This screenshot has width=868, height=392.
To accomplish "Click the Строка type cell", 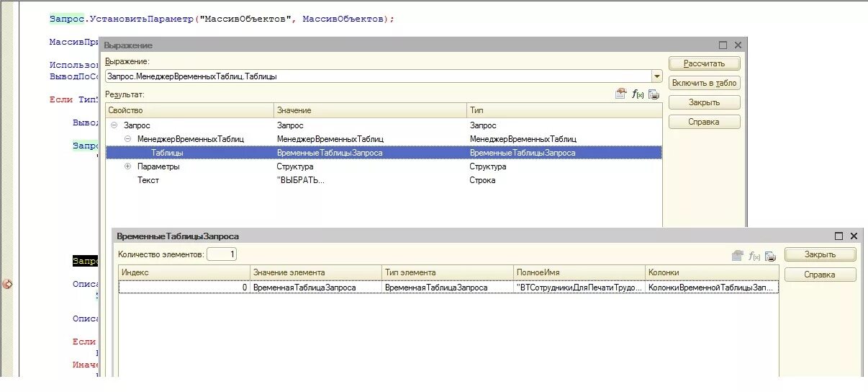I will click(x=482, y=180).
